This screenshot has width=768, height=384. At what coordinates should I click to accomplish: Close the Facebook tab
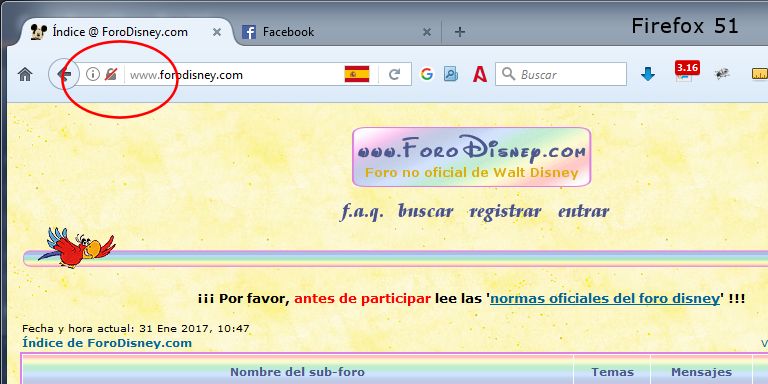427,32
